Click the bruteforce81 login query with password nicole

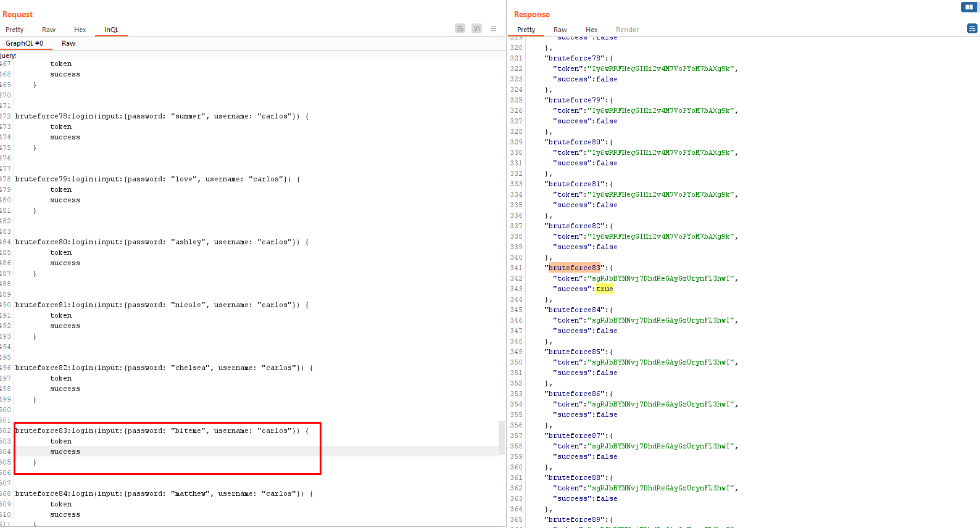pos(162,305)
